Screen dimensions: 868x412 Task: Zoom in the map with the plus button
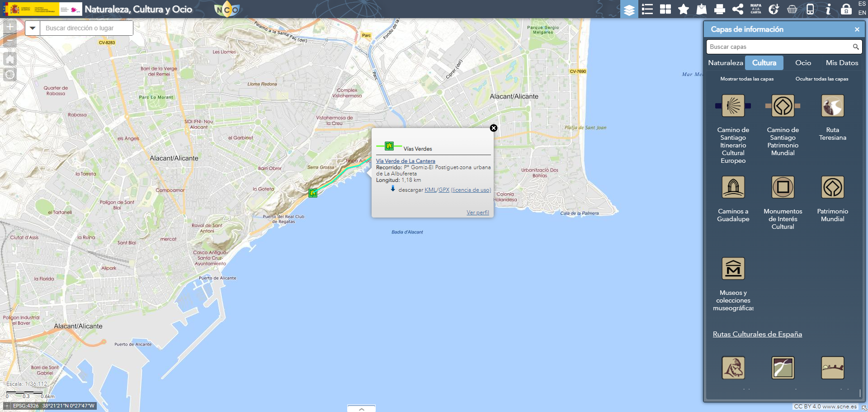pos(10,27)
